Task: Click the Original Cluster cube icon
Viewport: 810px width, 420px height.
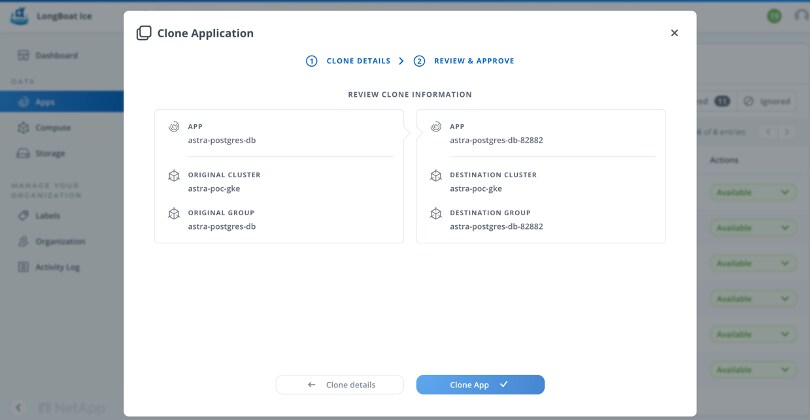Action: tap(173, 175)
